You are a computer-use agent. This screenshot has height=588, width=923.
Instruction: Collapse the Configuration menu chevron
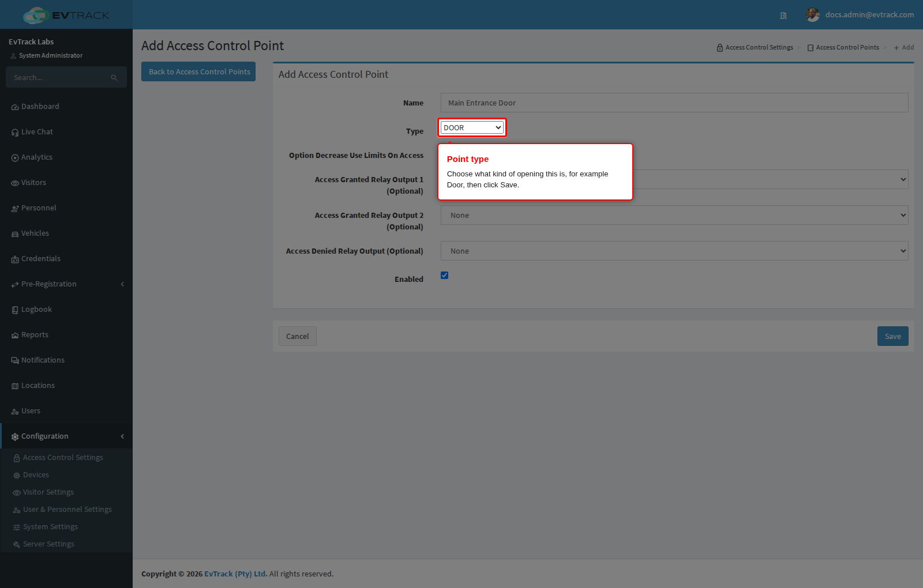tap(122, 436)
